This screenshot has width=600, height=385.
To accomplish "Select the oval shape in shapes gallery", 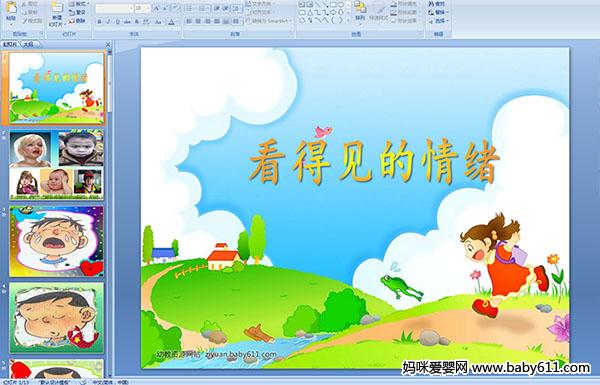I will 340,5.
